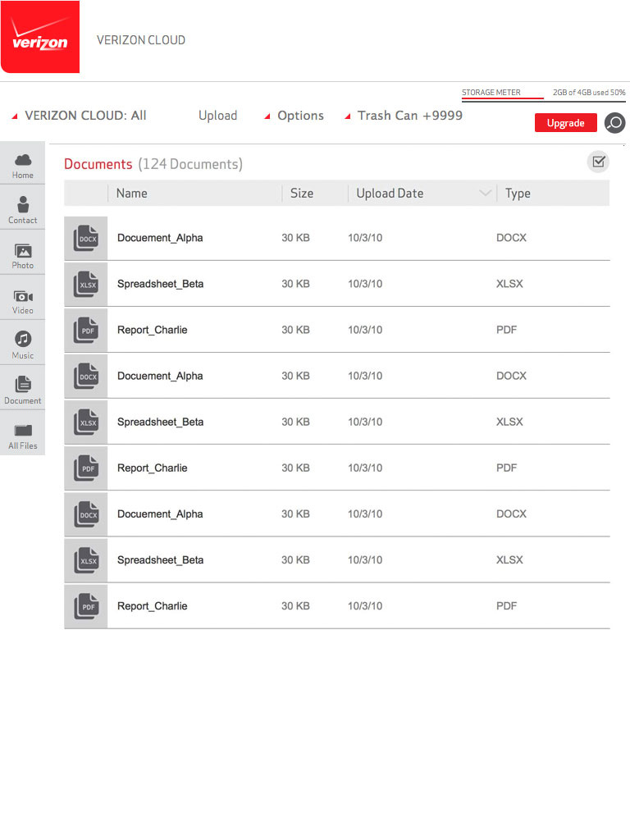Open the first Docuement_Alpha file
The width and height of the screenshot is (630, 840).
click(160, 238)
